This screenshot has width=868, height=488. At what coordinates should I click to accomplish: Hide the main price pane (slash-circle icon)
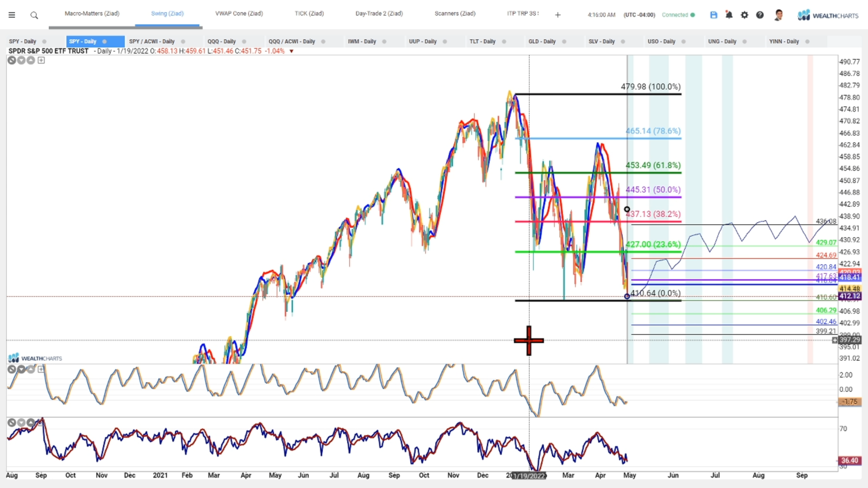(12, 60)
